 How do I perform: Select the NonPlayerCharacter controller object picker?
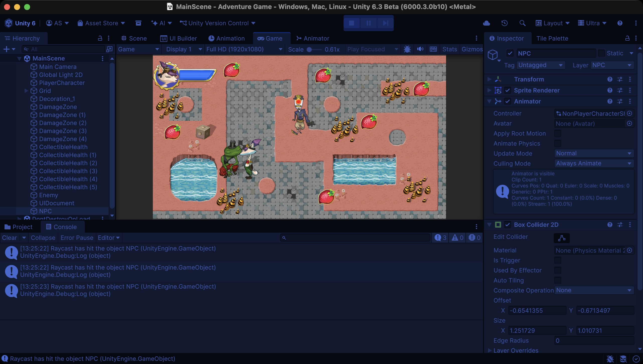pos(630,113)
